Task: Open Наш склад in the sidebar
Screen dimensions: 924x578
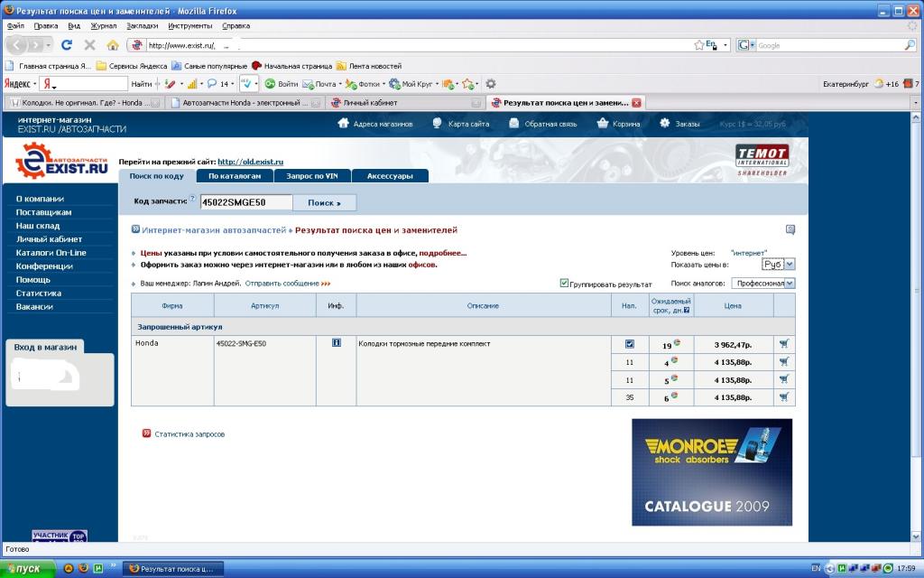Action: [x=38, y=225]
